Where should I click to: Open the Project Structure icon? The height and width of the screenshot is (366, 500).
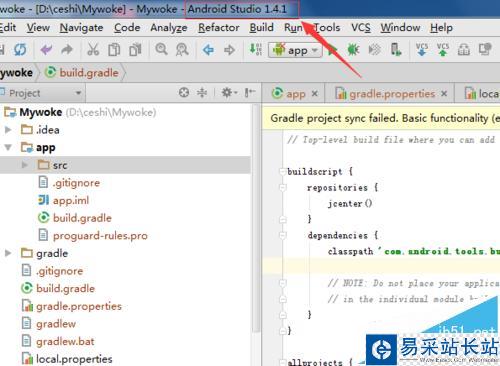pos(464,50)
